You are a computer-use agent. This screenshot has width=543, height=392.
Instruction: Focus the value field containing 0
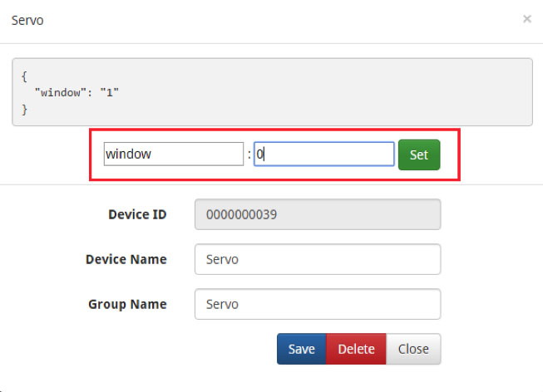[x=323, y=154]
